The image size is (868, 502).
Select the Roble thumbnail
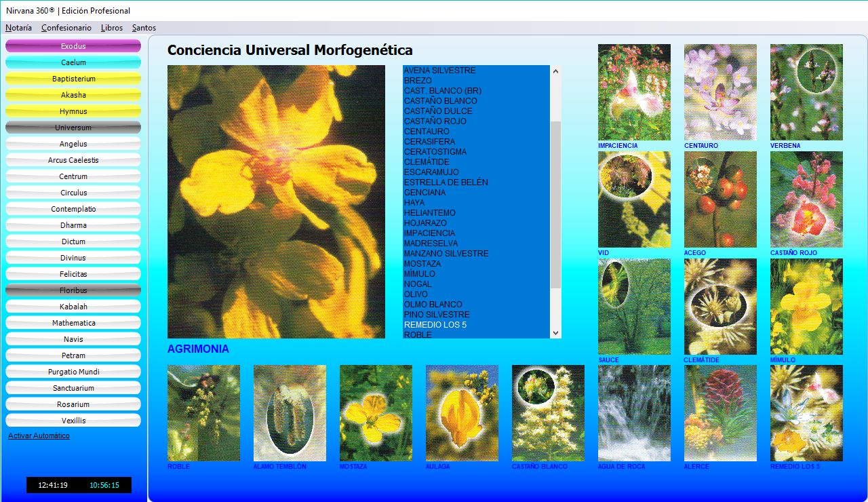203,413
